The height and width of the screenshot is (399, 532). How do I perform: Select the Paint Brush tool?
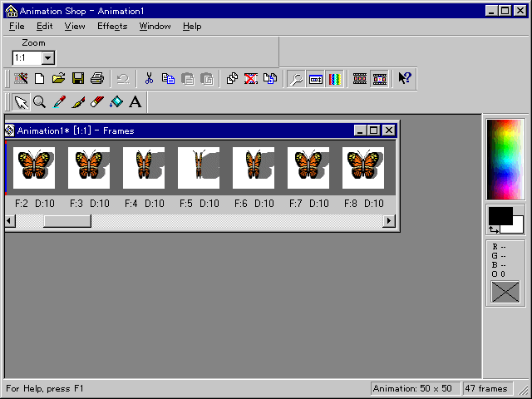[x=78, y=102]
